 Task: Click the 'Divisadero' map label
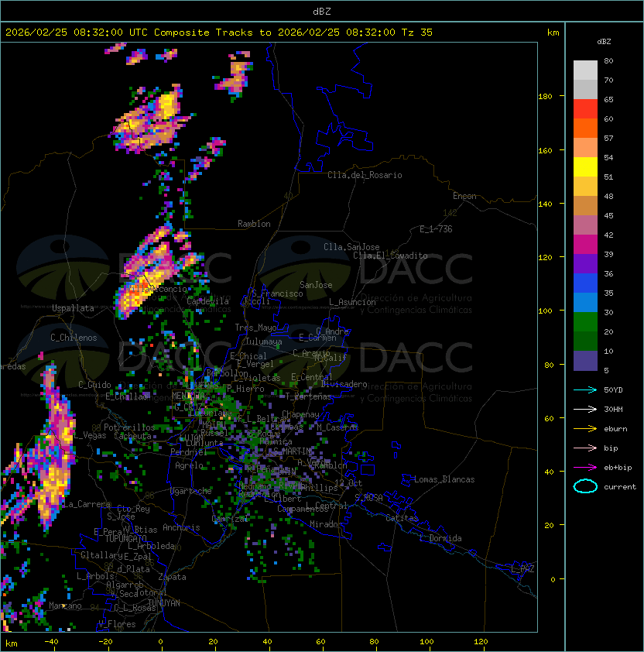pos(344,384)
